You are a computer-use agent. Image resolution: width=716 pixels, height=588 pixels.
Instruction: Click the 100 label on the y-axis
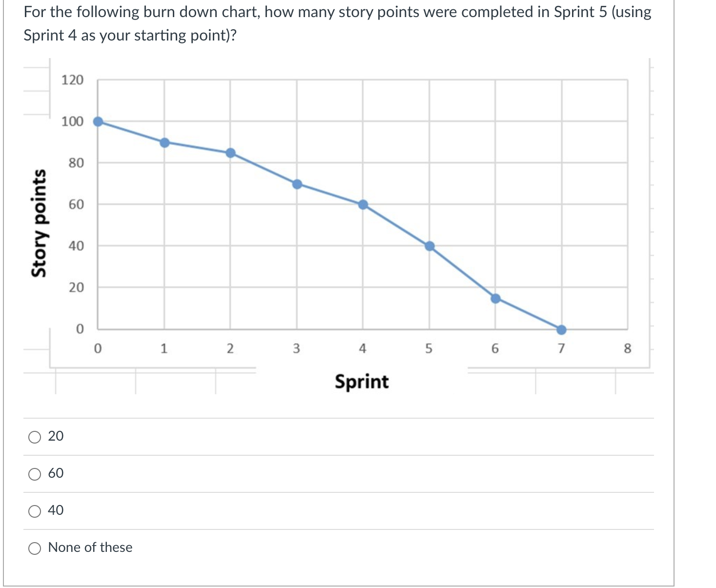pos(71,122)
